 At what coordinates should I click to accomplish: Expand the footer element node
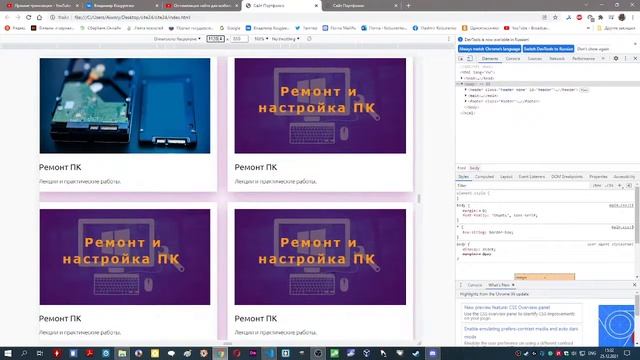tap(466, 101)
